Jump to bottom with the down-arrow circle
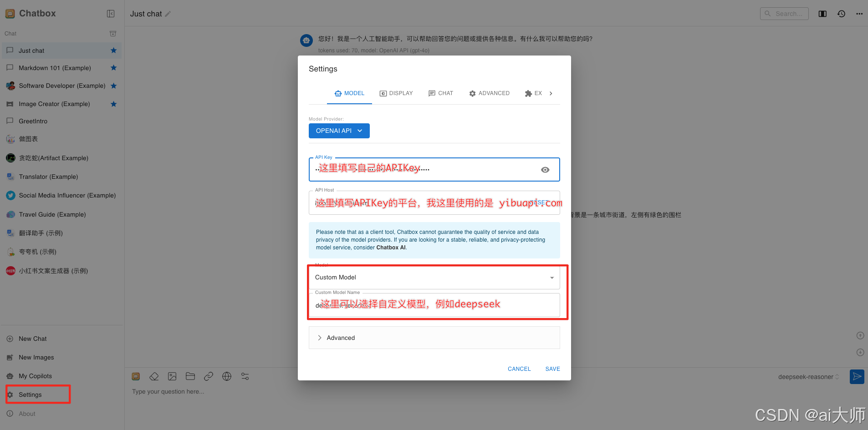 pos(860,352)
